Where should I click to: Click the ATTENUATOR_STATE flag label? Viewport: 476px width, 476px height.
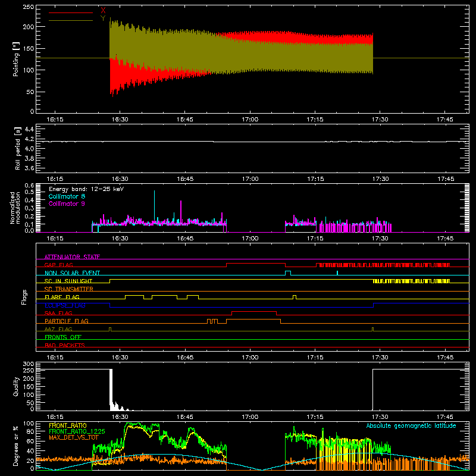point(72,257)
